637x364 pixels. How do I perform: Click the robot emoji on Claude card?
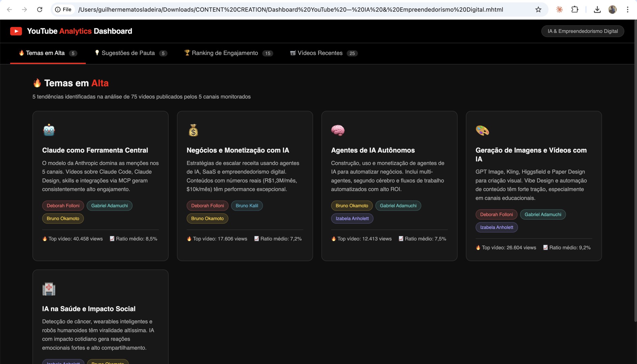point(49,130)
